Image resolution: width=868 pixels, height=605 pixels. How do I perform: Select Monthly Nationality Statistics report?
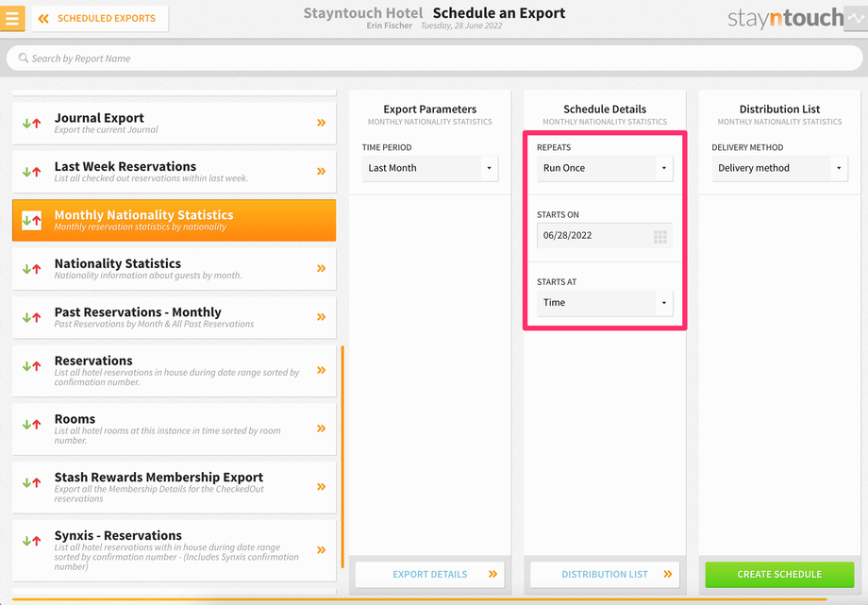174,221
